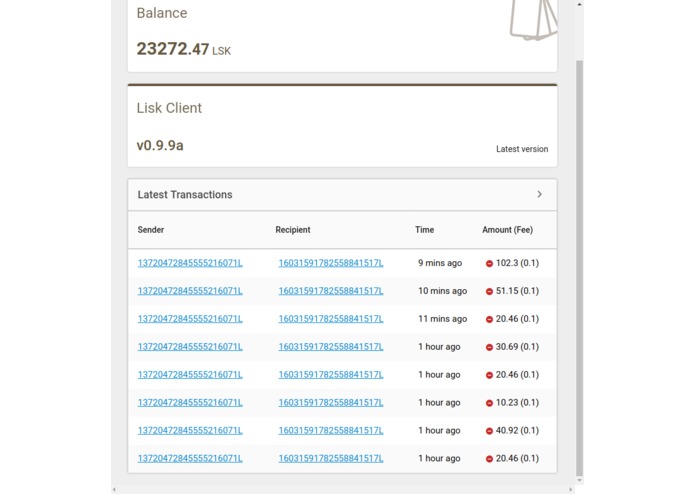Click the vertical scrollbar thumb
The height and width of the screenshot is (494, 695).
(x=579, y=268)
